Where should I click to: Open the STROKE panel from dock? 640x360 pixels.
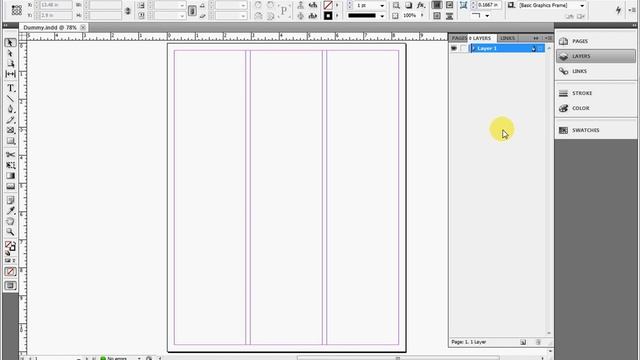click(596, 93)
